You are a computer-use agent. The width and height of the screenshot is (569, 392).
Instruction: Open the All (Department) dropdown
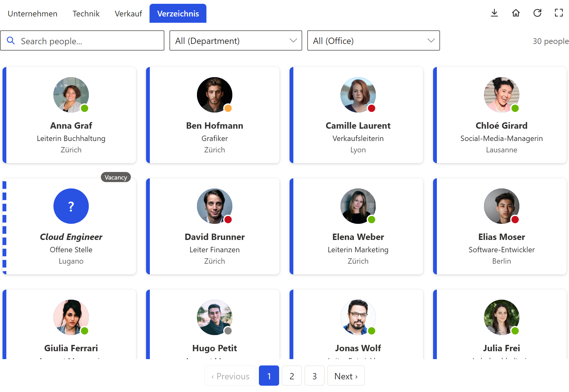coord(236,40)
